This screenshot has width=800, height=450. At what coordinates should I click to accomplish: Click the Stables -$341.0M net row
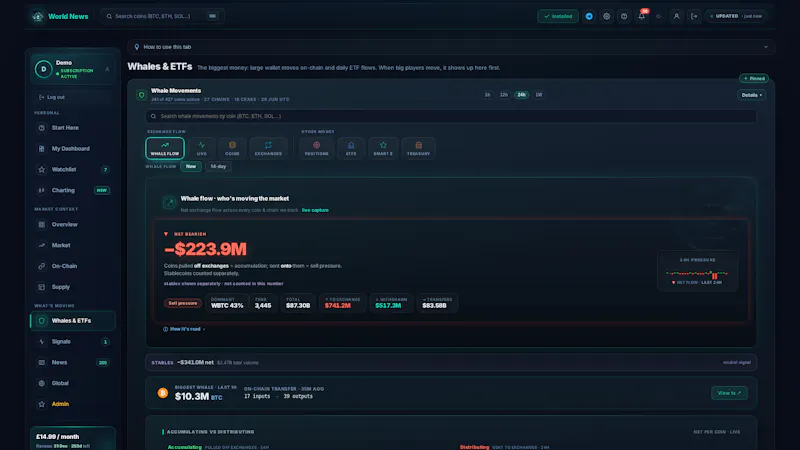coord(451,363)
